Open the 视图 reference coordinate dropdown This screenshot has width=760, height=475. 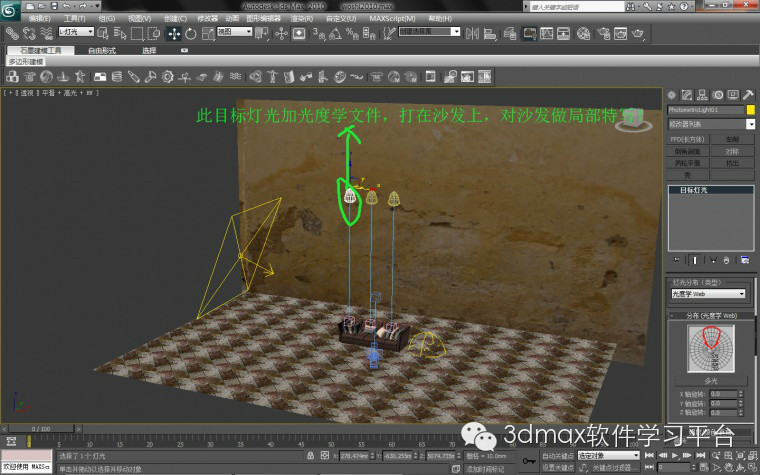pos(235,32)
